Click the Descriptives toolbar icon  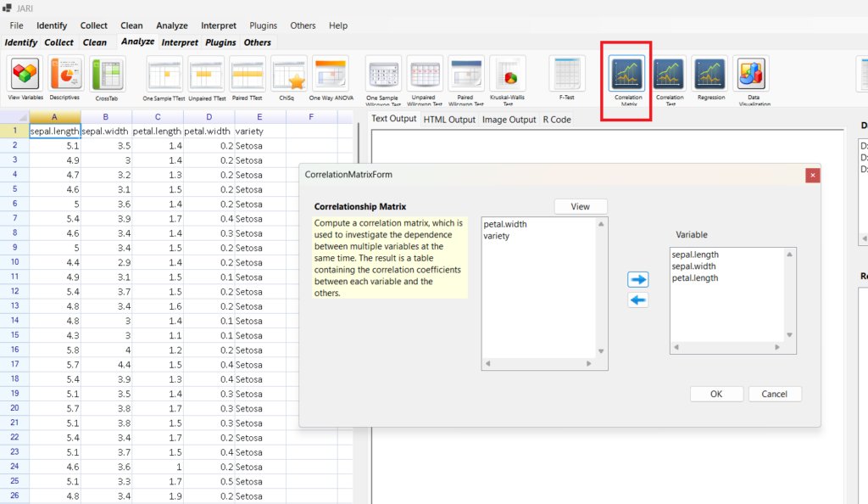click(x=65, y=75)
